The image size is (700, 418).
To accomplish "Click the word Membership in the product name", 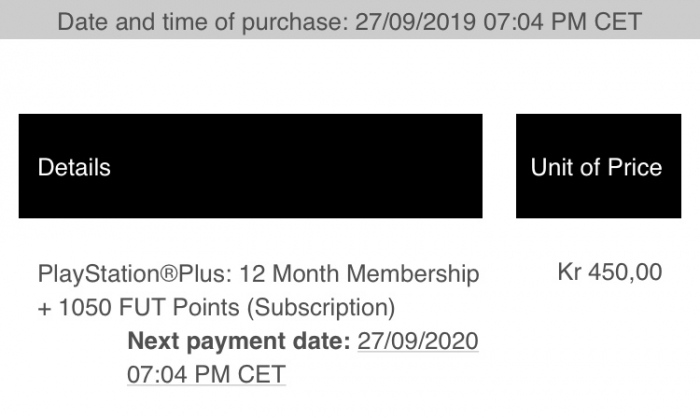I will click(x=413, y=274).
